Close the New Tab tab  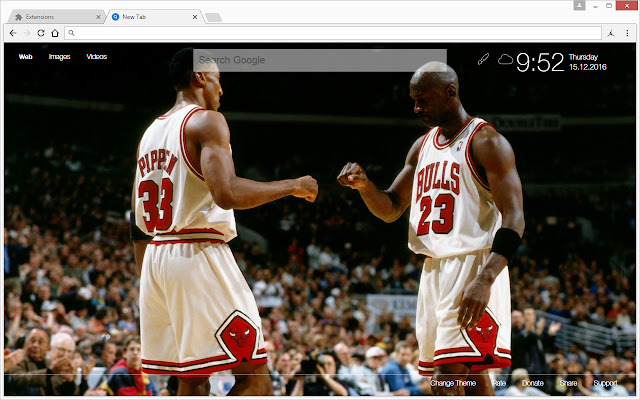[x=195, y=17]
